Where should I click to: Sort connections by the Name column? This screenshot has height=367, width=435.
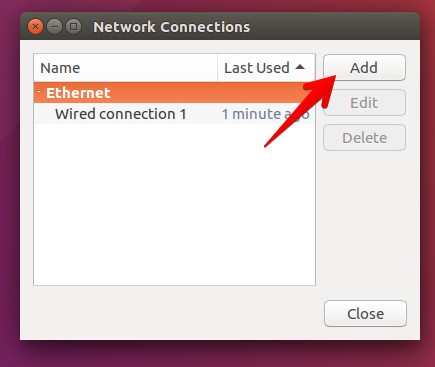pyautogui.click(x=126, y=68)
